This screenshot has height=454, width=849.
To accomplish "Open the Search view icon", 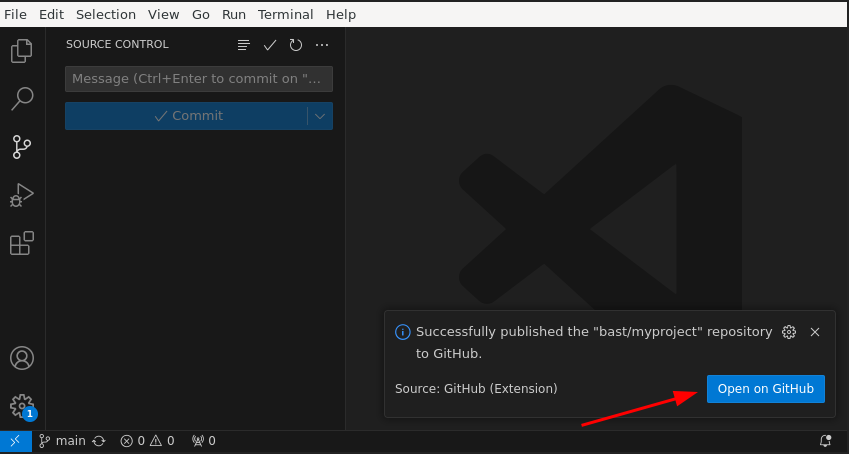I will (22, 98).
